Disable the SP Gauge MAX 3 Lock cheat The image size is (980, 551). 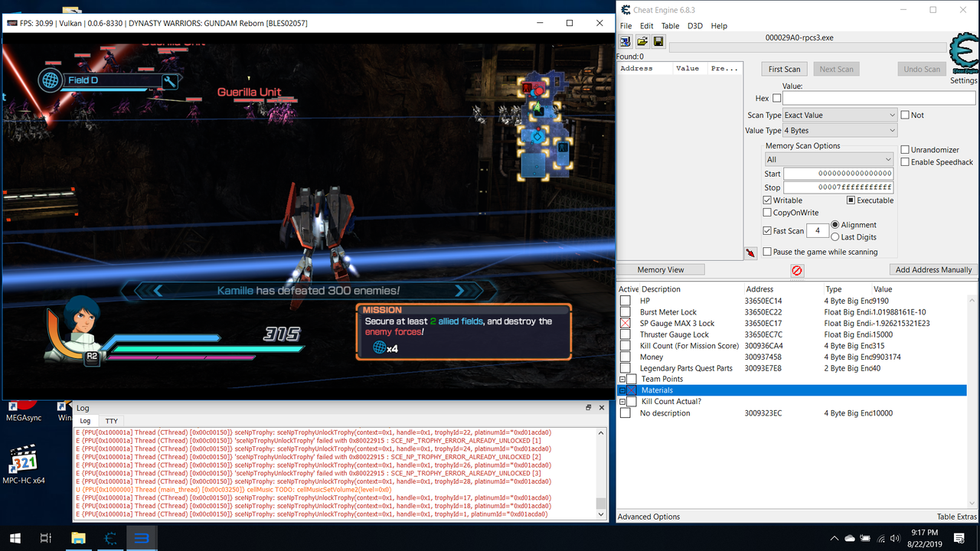pos(624,322)
